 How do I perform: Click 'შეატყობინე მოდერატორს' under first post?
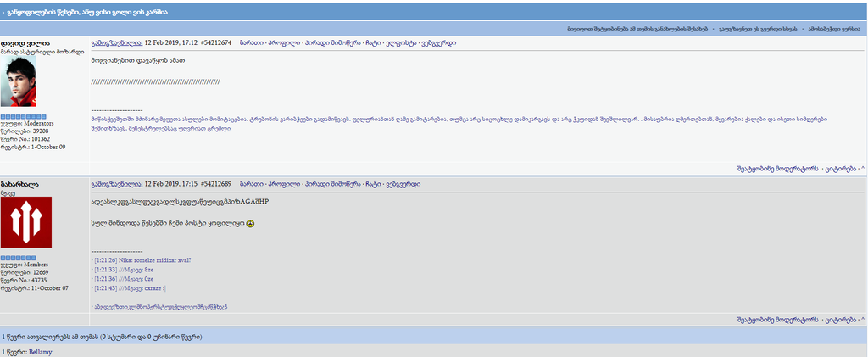tap(778, 168)
